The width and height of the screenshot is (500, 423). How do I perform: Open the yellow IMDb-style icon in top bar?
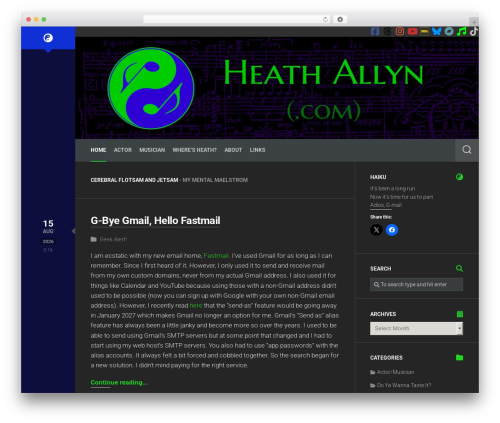pos(424,31)
